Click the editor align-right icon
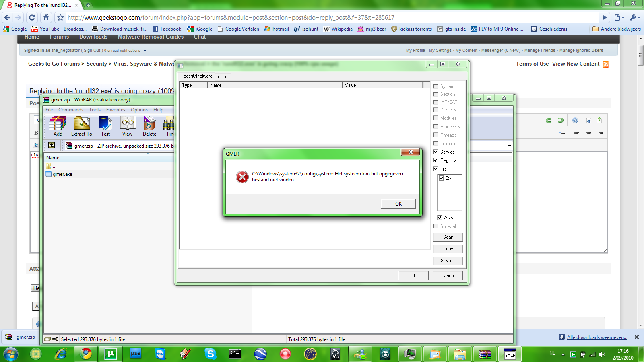 click(x=601, y=133)
